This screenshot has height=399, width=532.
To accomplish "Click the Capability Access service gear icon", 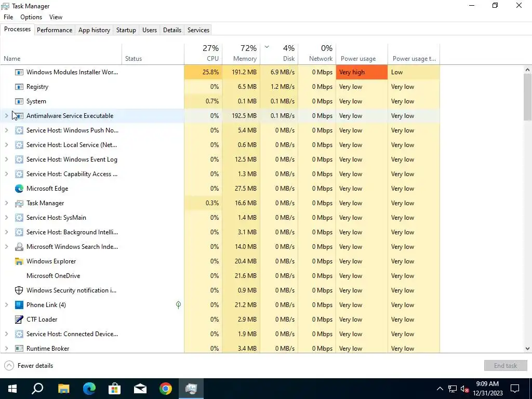I will point(19,175).
